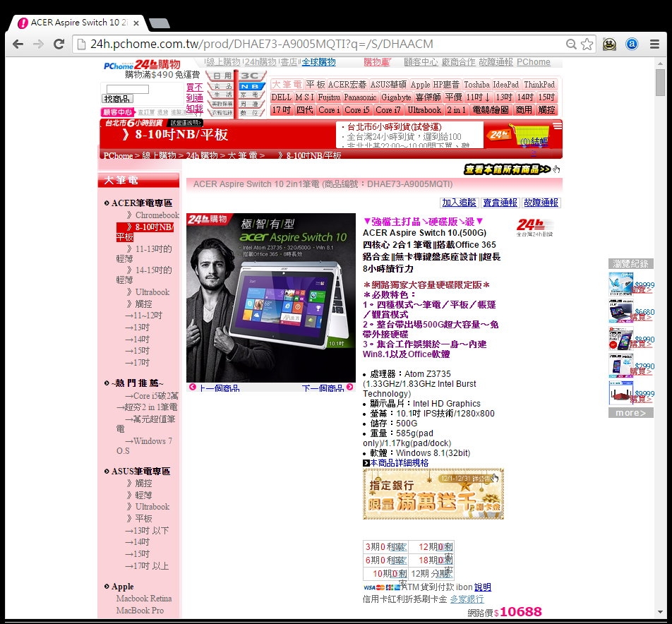672x624 pixels.
Task: Click the page scrollbar down arrow
Action: 660,613
